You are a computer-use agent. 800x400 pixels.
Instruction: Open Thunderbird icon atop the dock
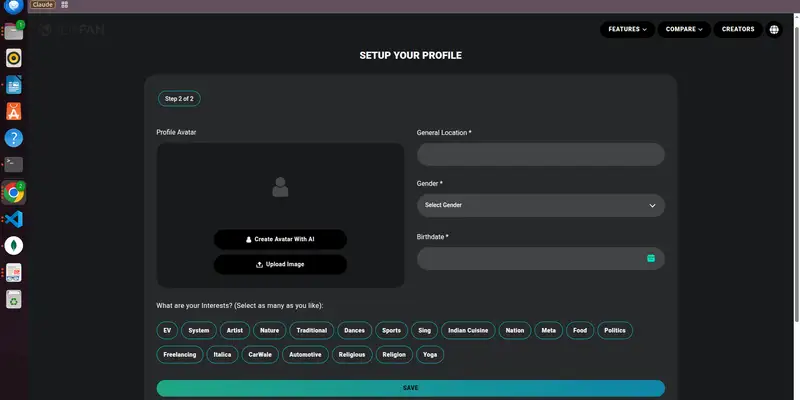(x=14, y=7)
